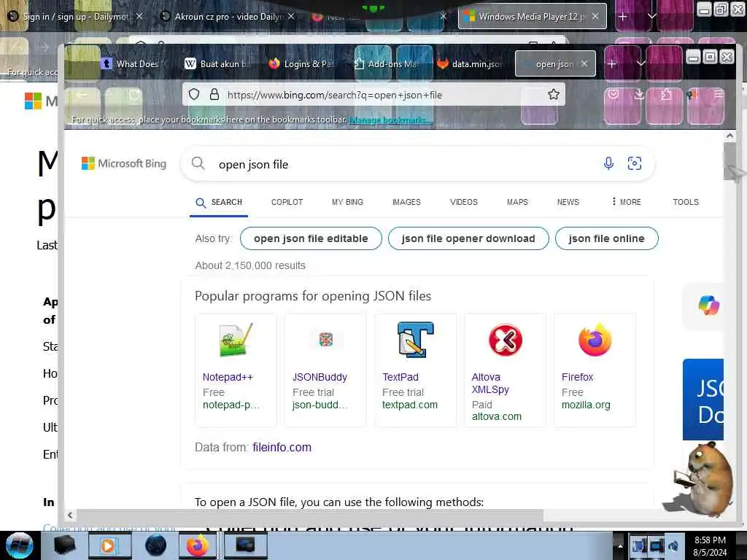747x560 pixels.
Task: Open the Altova XMLSpy program icon
Action: click(x=506, y=340)
